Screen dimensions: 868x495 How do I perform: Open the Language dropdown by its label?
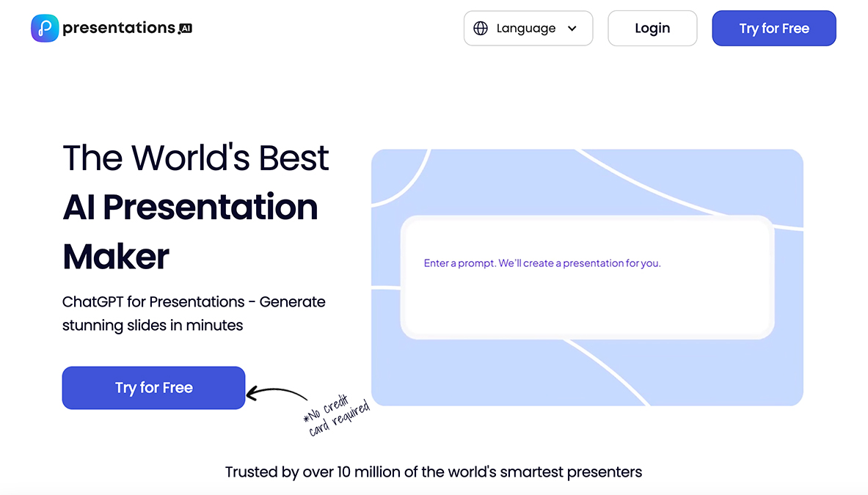click(x=525, y=29)
